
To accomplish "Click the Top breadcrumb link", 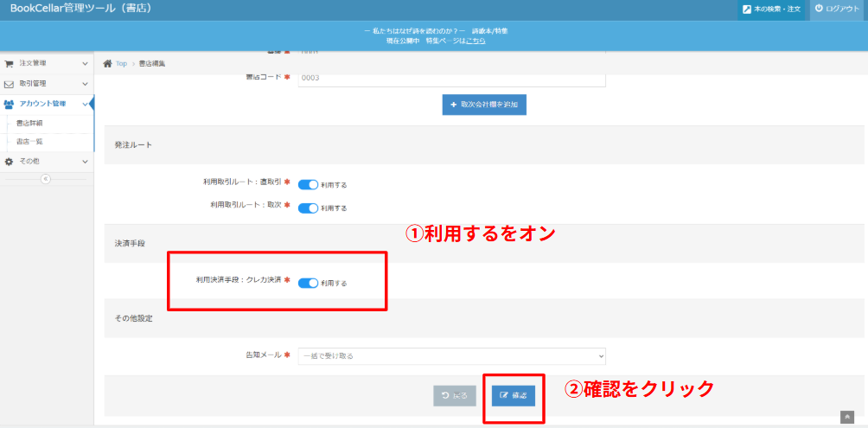I will pyautogui.click(x=121, y=64).
